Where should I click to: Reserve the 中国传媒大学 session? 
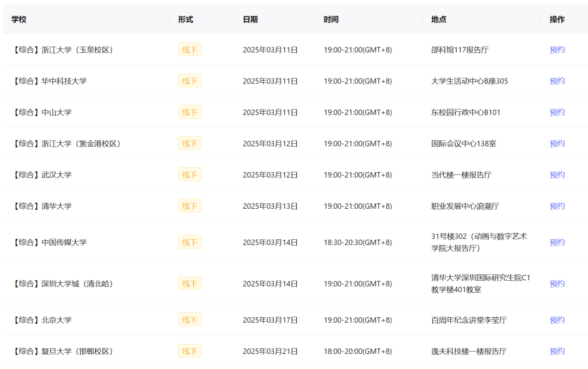coord(557,242)
